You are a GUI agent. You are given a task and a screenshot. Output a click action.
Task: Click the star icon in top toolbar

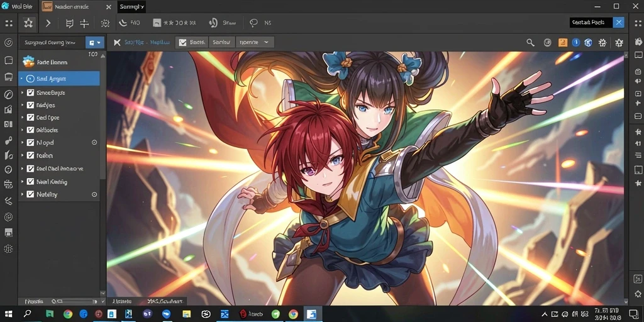28,23
